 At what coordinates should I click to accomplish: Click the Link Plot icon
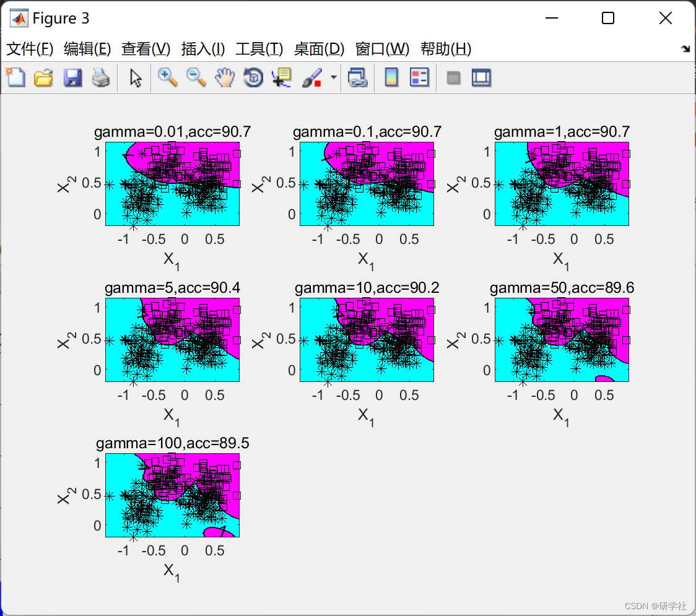358,77
